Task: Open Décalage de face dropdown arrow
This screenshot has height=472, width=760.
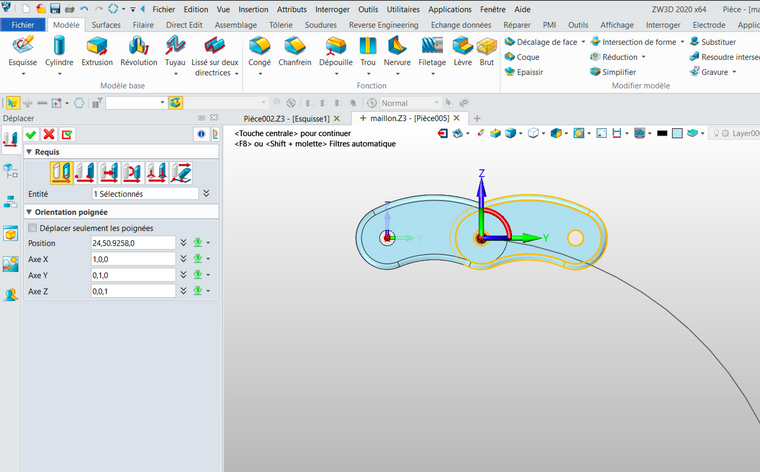Action: 583,42
